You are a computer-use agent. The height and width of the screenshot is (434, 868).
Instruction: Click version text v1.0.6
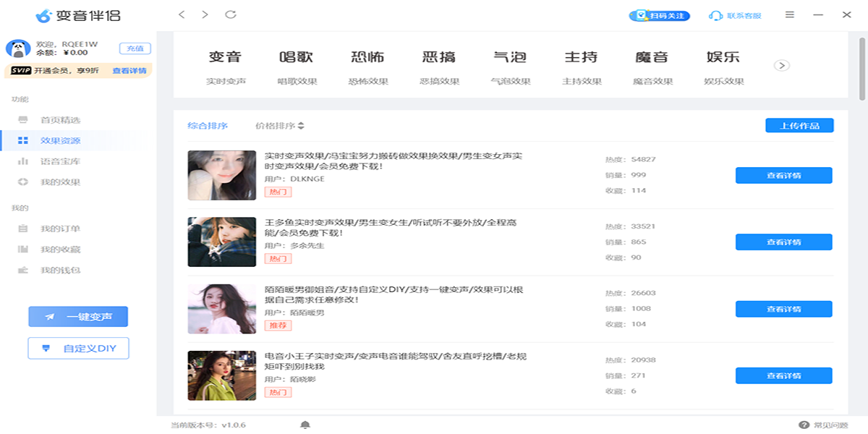coord(234,425)
